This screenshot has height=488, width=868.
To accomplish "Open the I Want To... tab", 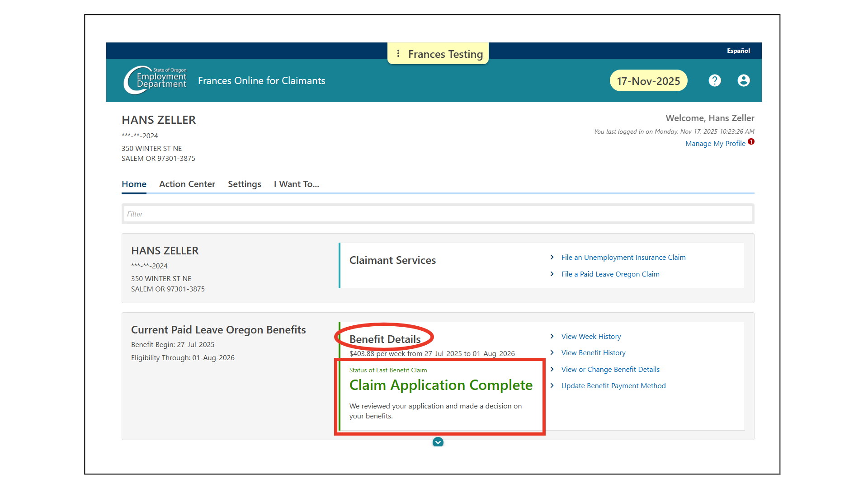I will pos(297,184).
